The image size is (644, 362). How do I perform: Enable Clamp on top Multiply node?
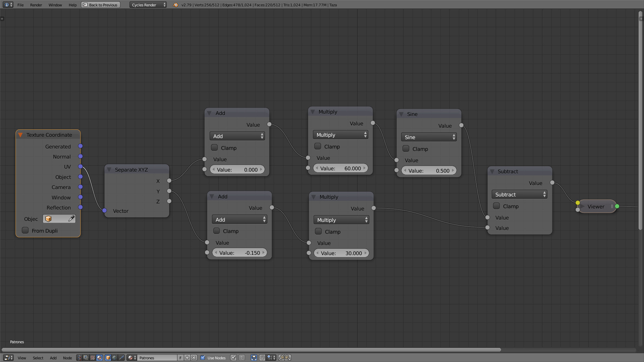click(x=318, y=146)
